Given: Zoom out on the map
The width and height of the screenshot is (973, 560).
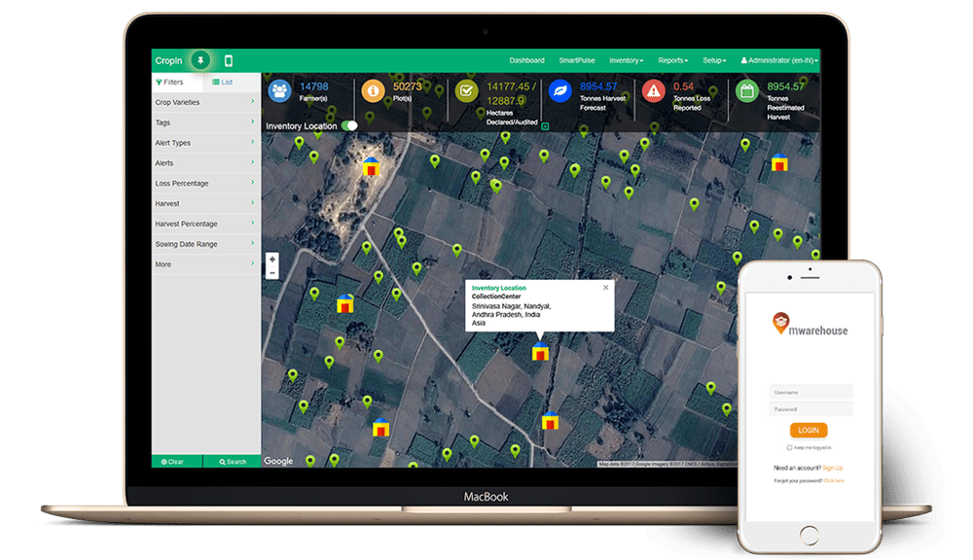Looking at the screenshot, I should pyautogui.click(x=271, y=273).
